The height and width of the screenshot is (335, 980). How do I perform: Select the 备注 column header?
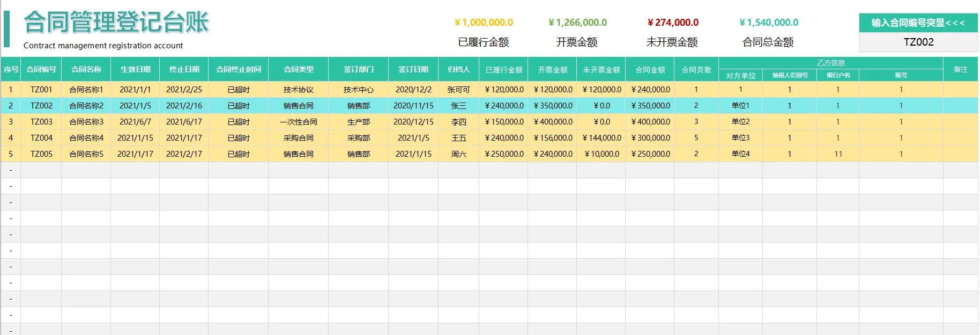(x=961, y=69)
